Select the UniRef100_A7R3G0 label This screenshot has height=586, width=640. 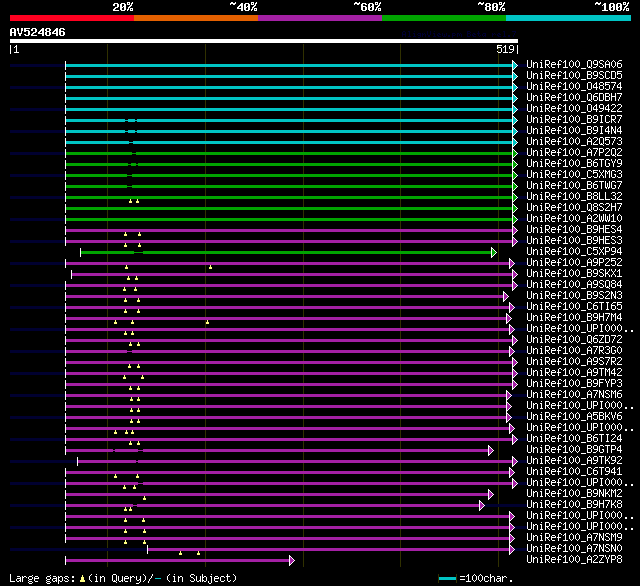(x=574, y=351)
